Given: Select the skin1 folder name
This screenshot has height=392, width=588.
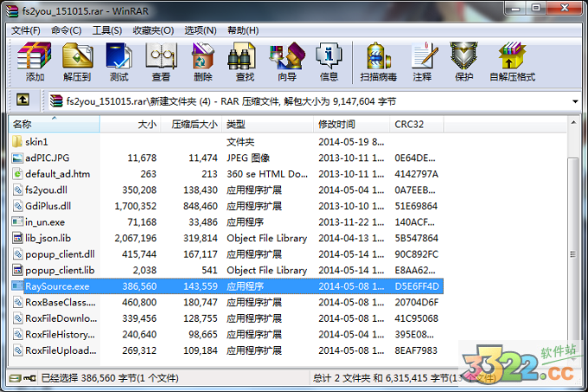Looking at the screenshot, I should click(x=36, y=142).
